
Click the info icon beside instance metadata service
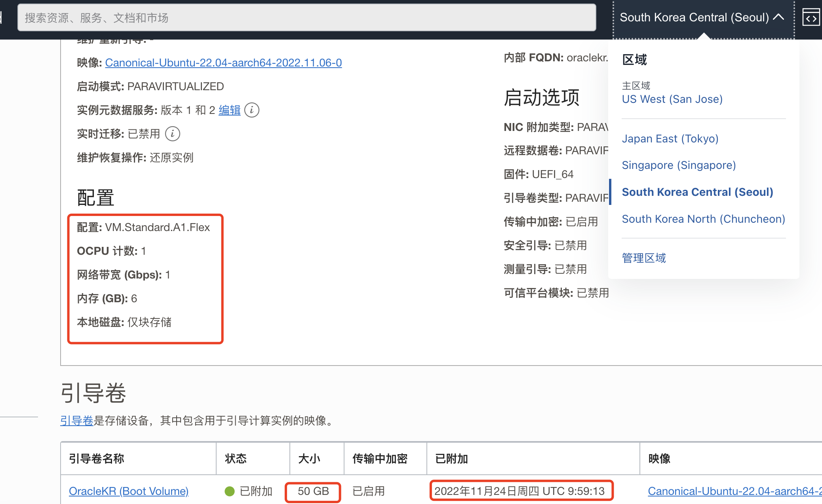click(252, 110)
